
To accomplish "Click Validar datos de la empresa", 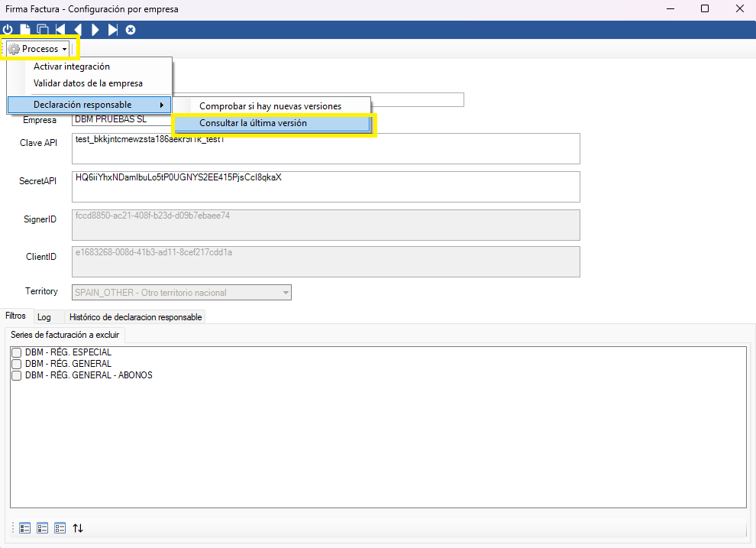I will click(x=88, y=83).
